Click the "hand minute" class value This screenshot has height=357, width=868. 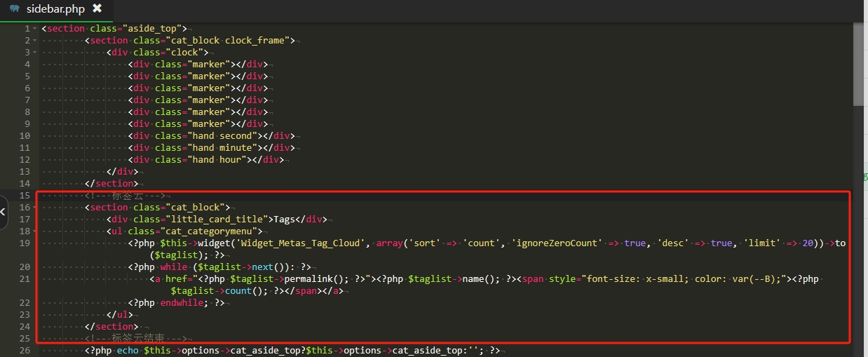click(x=223, y=148)
